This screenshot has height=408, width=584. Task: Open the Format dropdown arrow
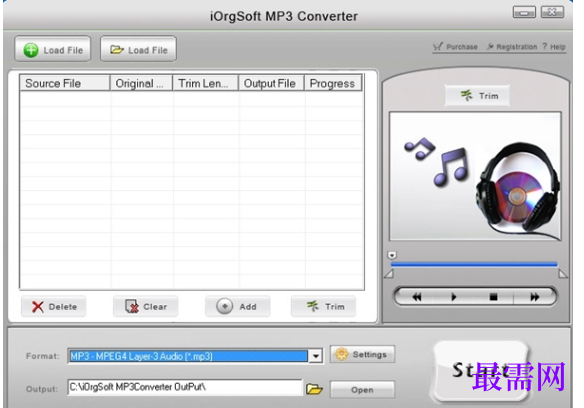click(315, 356)
